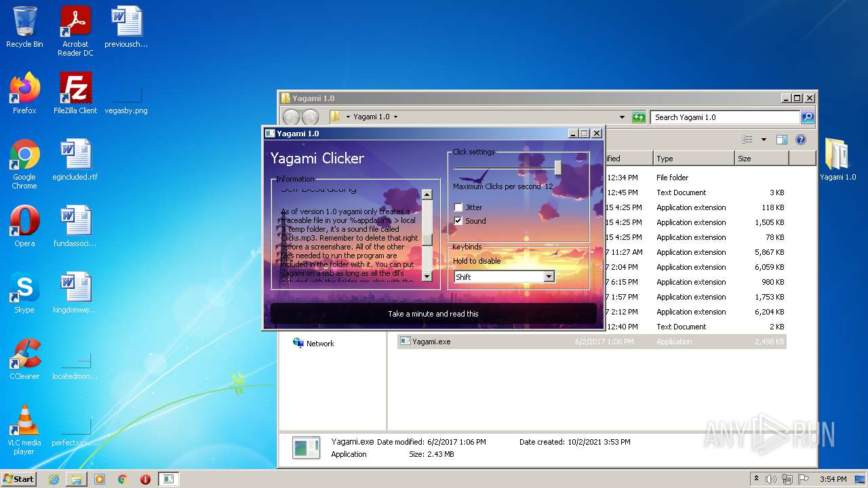Image resolution: width=868 pixels, height=488 pixels.
Task: Open Internet Explorer from taskbar
Action: pos(54,479)
